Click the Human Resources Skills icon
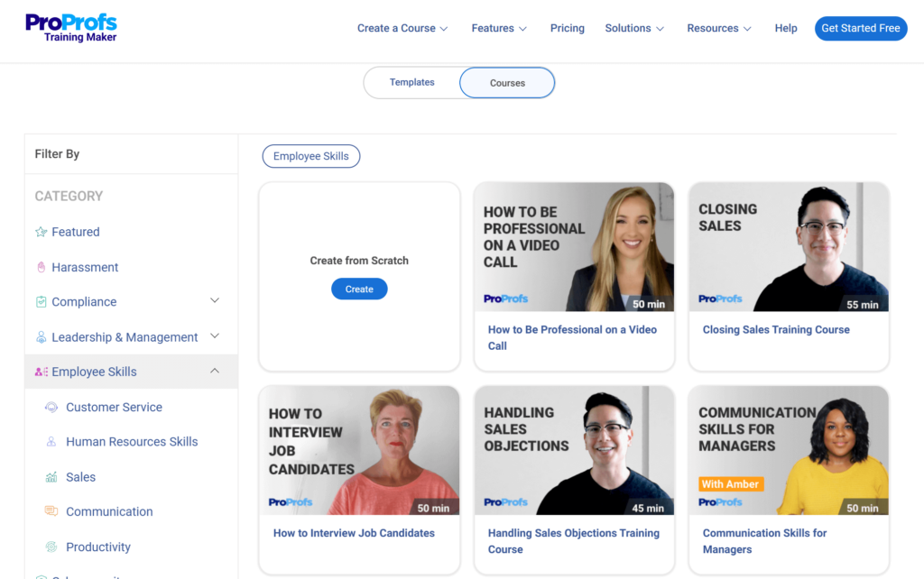The height and width of the screenshot is (579, 924). pos(51,442)
